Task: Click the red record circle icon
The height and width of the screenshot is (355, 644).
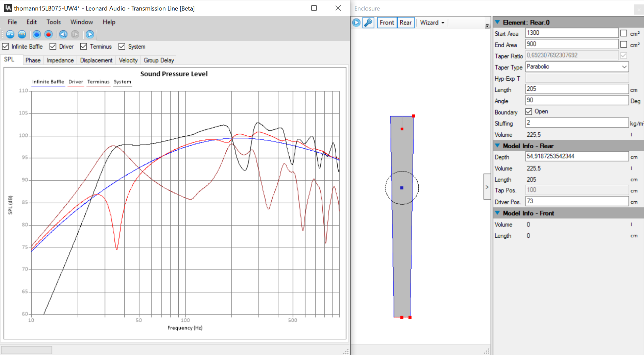Action: pos(49,34)
